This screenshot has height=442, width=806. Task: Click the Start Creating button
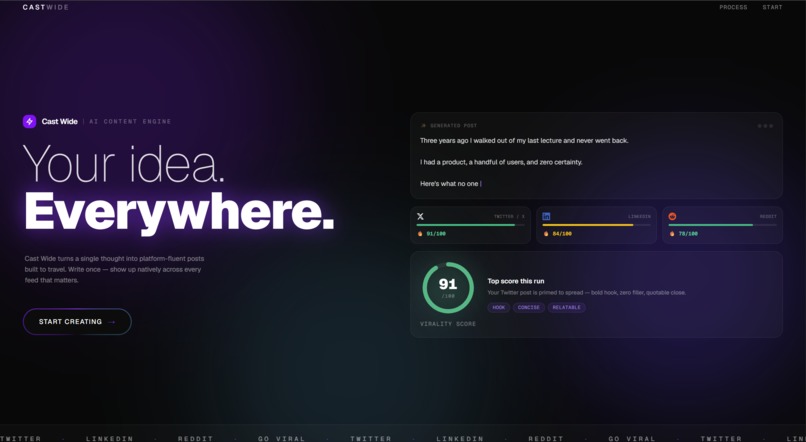(x=77, y=322)
